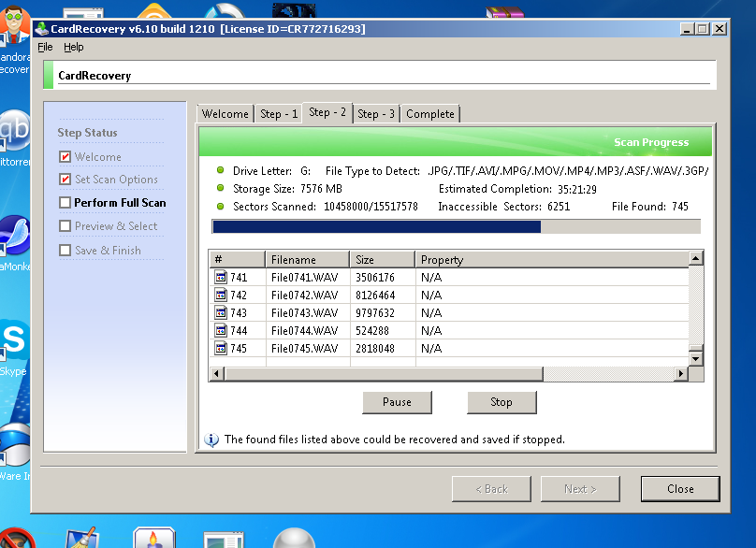Click the file icon in row 744

click(221, 331)
